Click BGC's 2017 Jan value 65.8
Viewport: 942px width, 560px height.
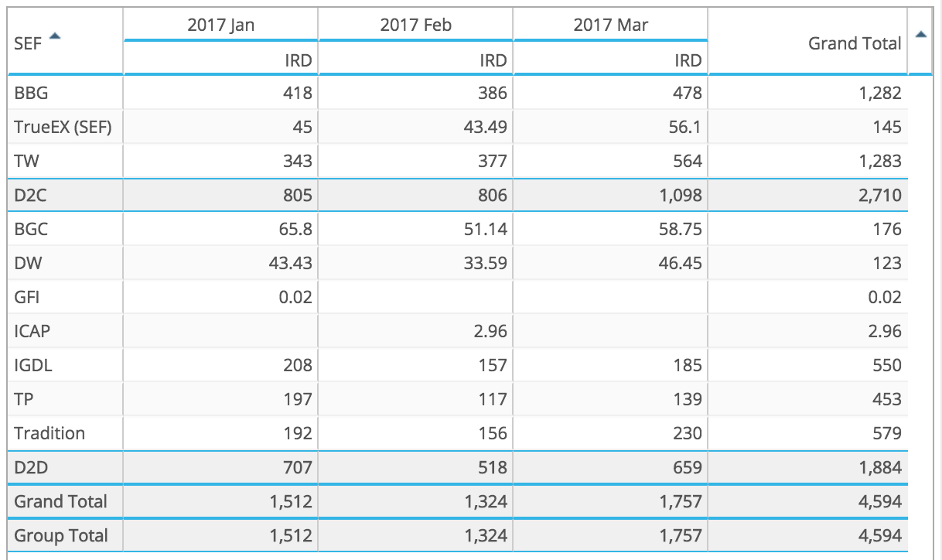coord(296,229)
